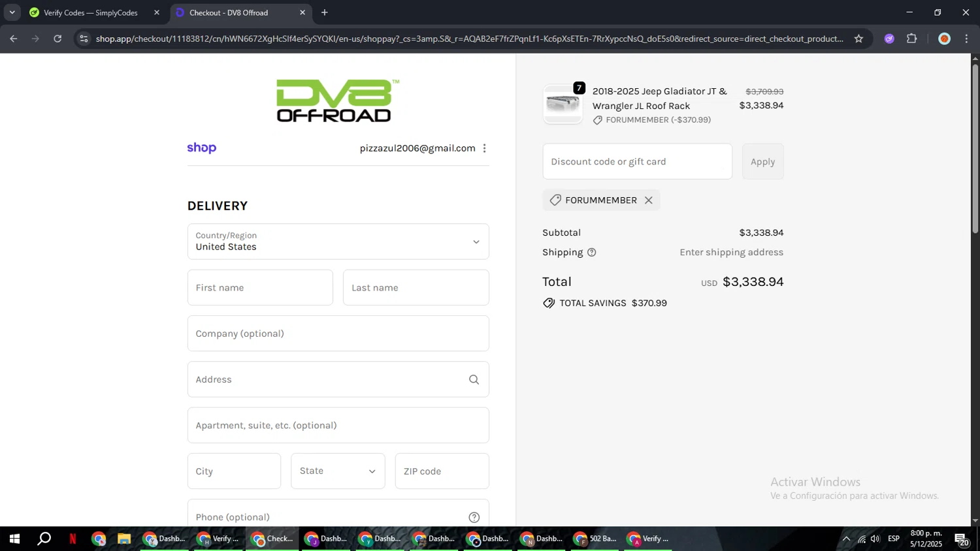This screenshot has height=551, width=980.
Task: Click the First name field
Action: (x=260, y=287)
